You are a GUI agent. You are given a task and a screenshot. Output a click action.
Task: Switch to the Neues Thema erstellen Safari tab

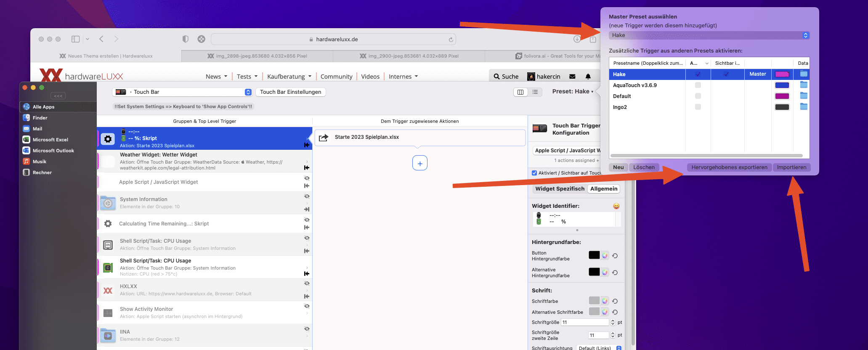(x=106, y=56)
